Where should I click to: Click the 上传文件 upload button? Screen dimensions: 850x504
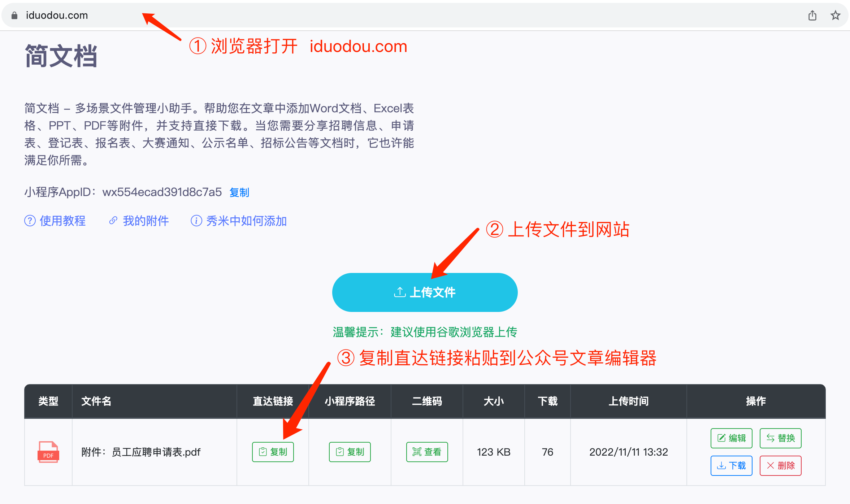pos(425,292)
